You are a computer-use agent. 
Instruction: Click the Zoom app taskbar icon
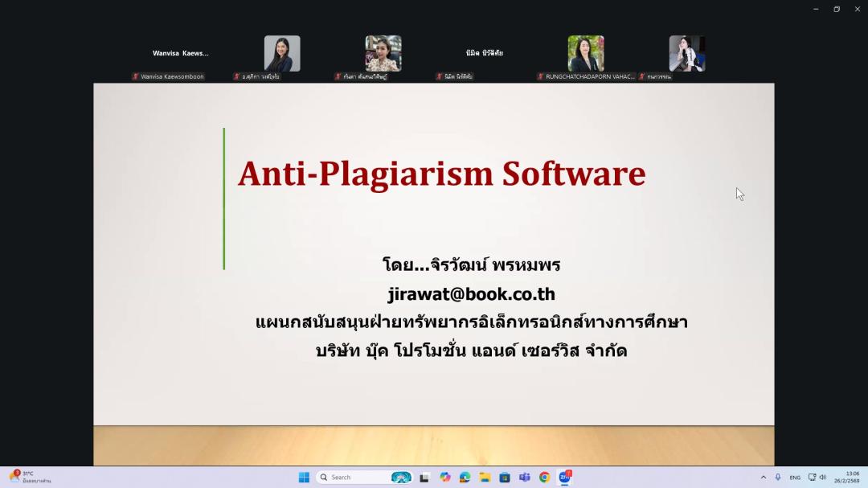[565, 477]
